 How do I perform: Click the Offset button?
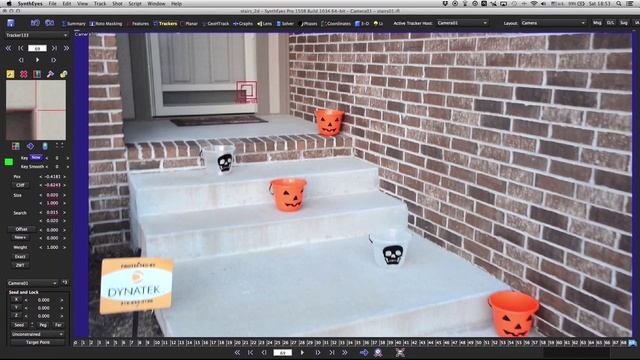pyautogui.click(x=21, y=229)
